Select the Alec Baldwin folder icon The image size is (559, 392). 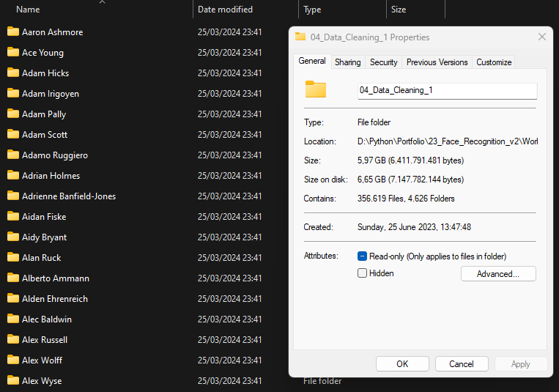[13, 319]
